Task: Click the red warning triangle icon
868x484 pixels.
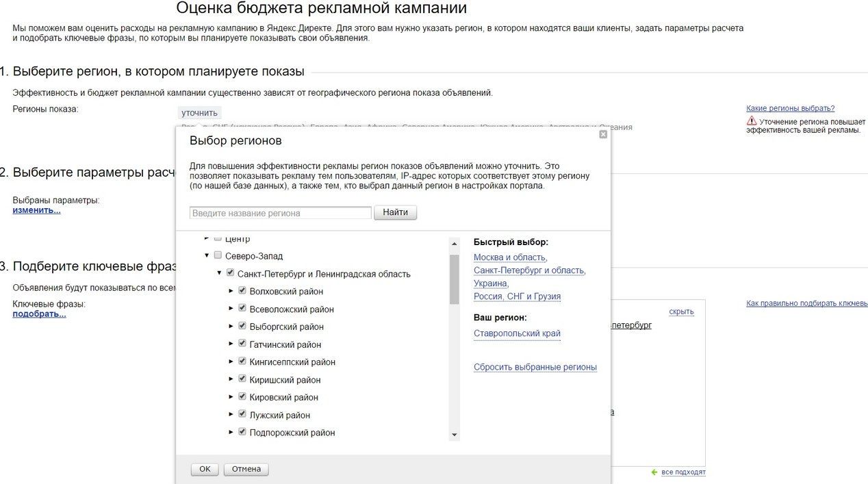Action: tap(752, 121)
